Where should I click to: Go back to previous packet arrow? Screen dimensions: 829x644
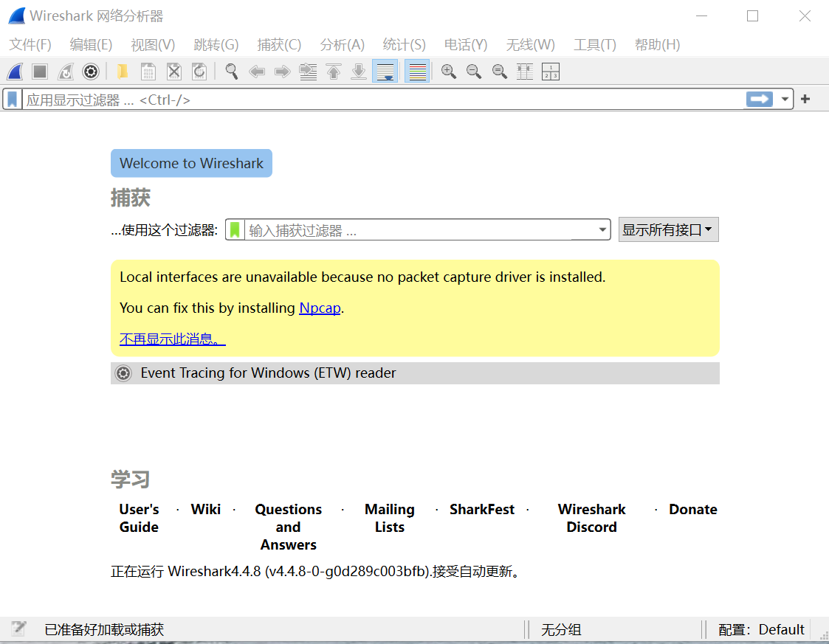(x=257, y=72)
